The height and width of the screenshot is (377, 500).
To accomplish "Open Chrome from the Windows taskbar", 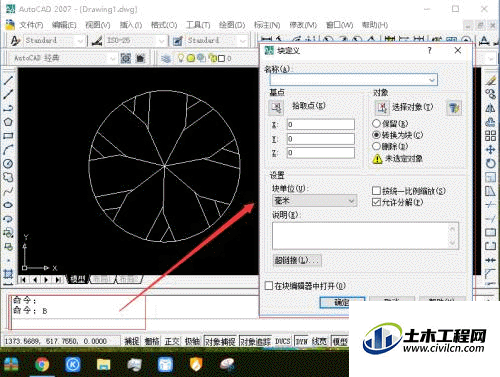I will (x=42, y=364).
